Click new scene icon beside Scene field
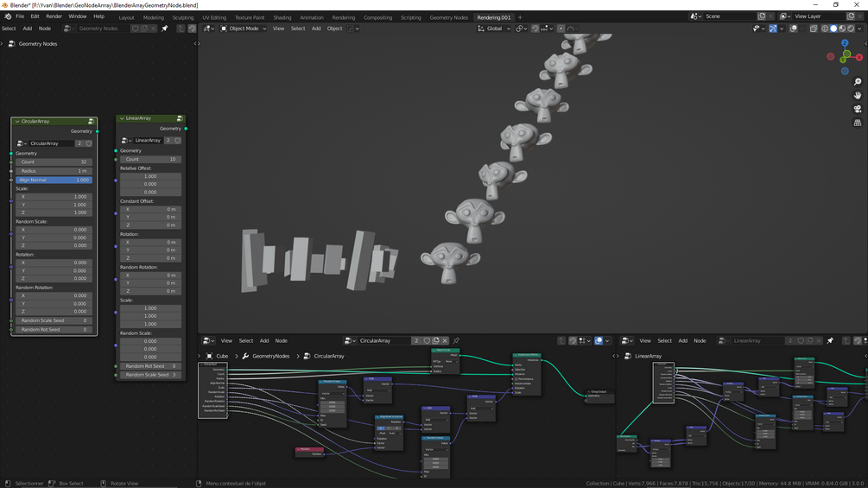 [762, 16]
